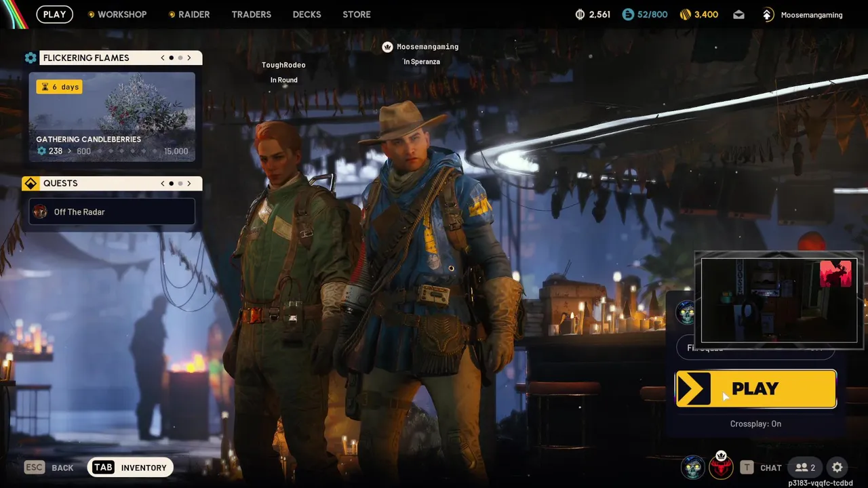Viewport: 868px width, 488px height.
Task: Go to next Quests page arrow
Action: pyautogui.click(x=189, y=183)
